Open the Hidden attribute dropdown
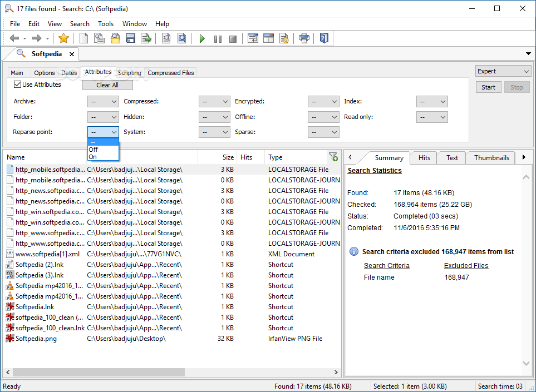 [x=214, y=117]
